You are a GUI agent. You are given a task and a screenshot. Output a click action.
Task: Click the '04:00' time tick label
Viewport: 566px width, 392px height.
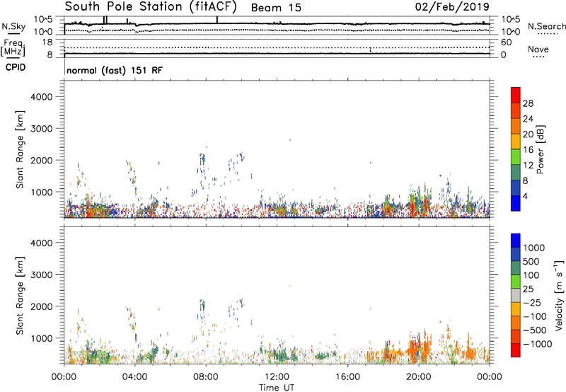pyautogui.click(x=134, y=377)
